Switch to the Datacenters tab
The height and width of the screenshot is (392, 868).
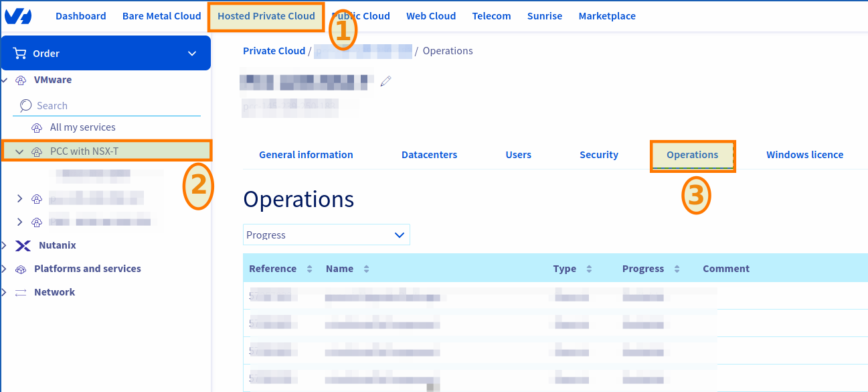pyautogui.click(x=429, y=155)
